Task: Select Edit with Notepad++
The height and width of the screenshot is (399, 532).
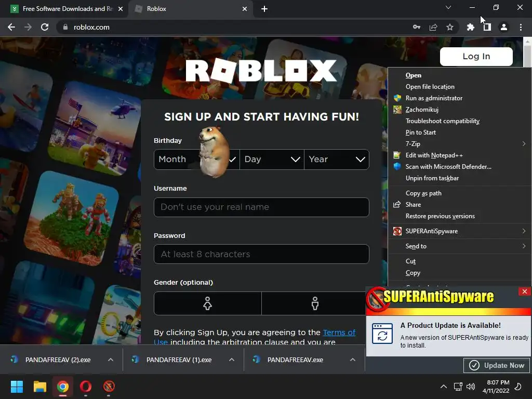Action: [x=459, y=155]
